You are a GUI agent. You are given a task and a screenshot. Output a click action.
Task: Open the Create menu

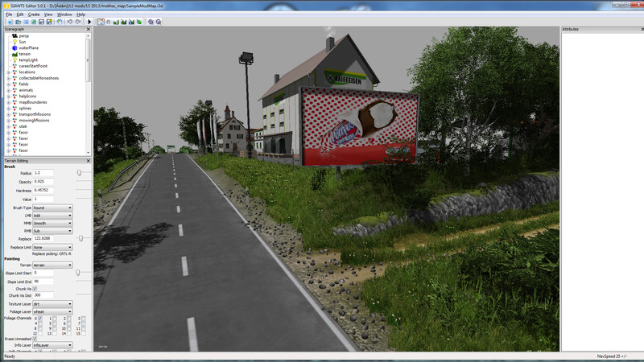34,14
